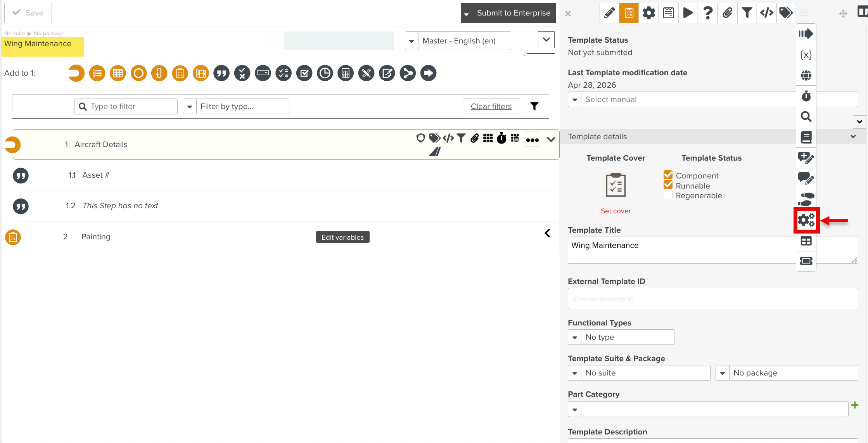This screenshot has height=443, width=868.
Task: Select the orange clipboard template tab icon
Action: click(629, 13)
